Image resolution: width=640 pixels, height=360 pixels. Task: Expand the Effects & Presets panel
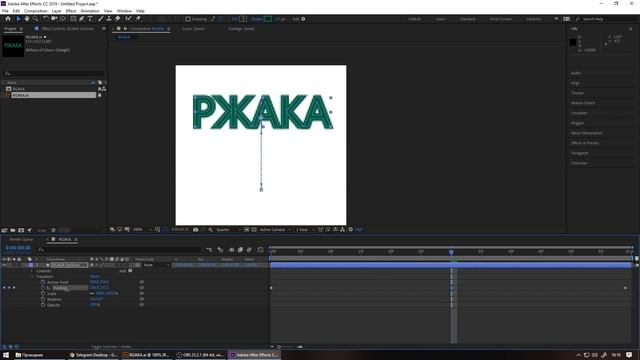coord(585,143)
